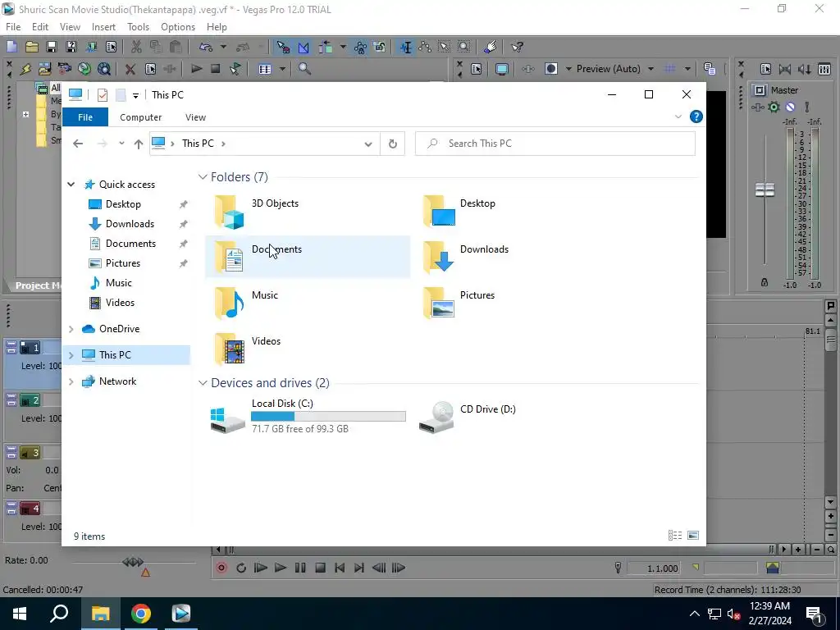
Task: Toggle Master bus mute icon
Action: click(790, 107)
